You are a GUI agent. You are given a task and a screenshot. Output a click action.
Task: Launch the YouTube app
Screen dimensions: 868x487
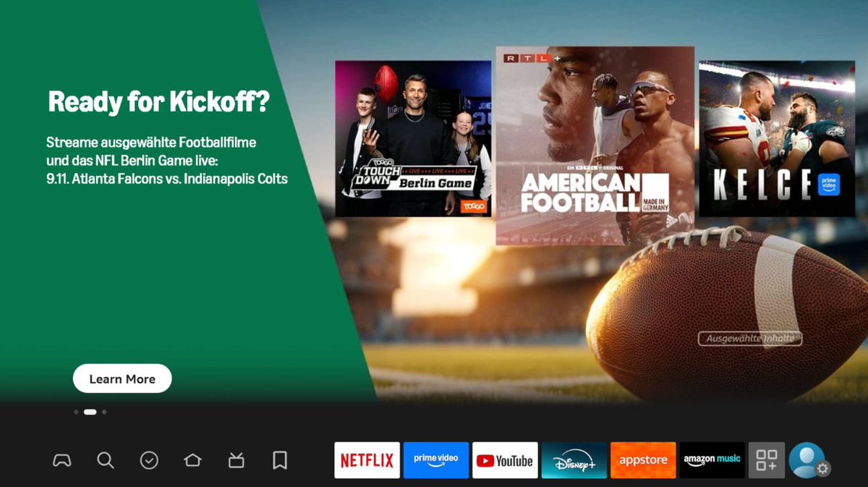505,460
